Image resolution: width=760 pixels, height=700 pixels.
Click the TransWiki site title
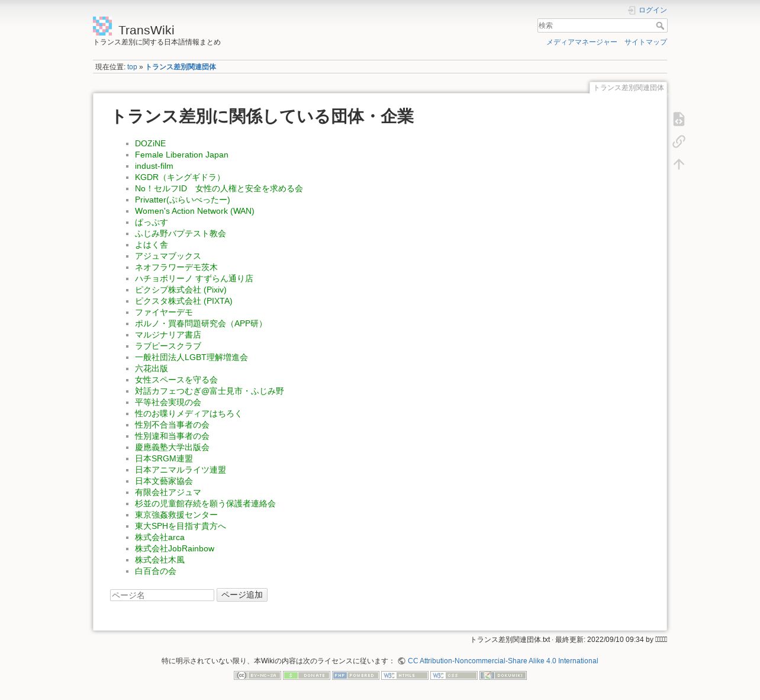click(146, 30)
